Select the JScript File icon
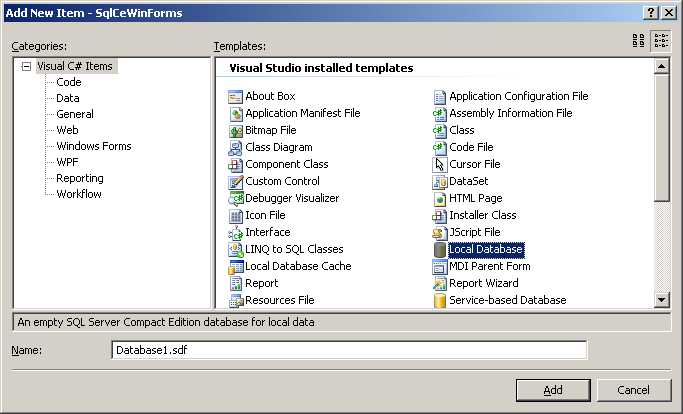Screen dimensions: 683x414 point(440,232)
